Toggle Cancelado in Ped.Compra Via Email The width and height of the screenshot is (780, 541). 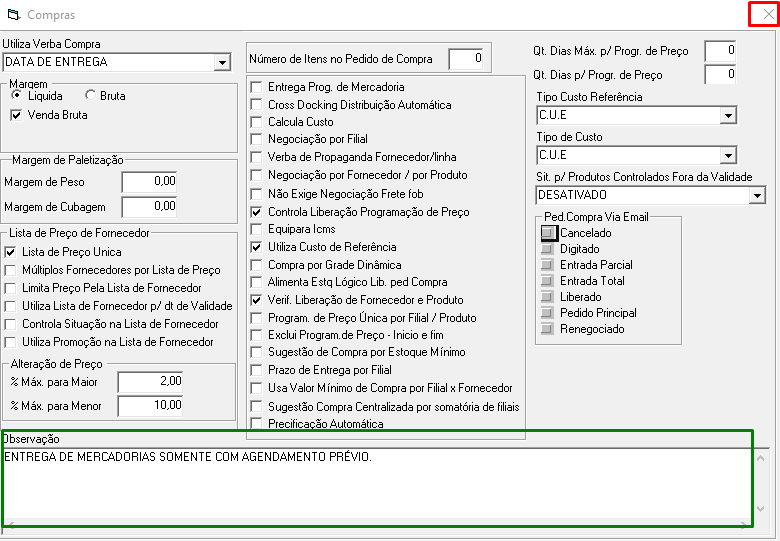(547, 233)
